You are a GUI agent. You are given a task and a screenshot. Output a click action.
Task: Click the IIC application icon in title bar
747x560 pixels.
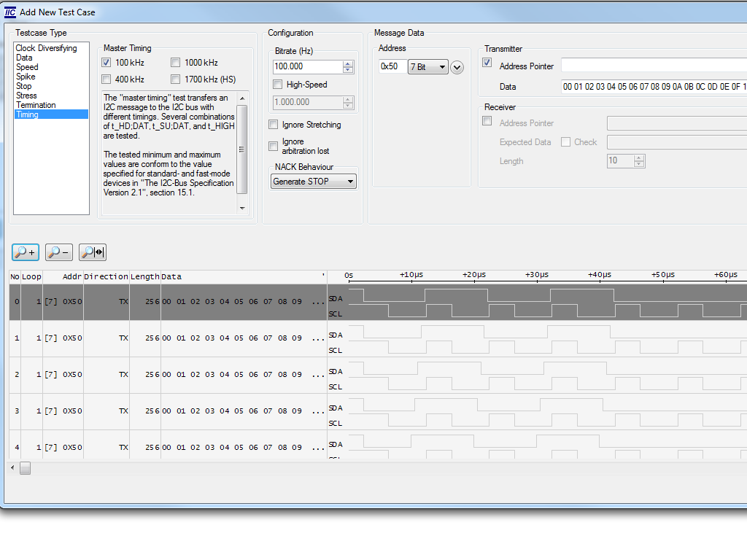click(x=10, y=12)
